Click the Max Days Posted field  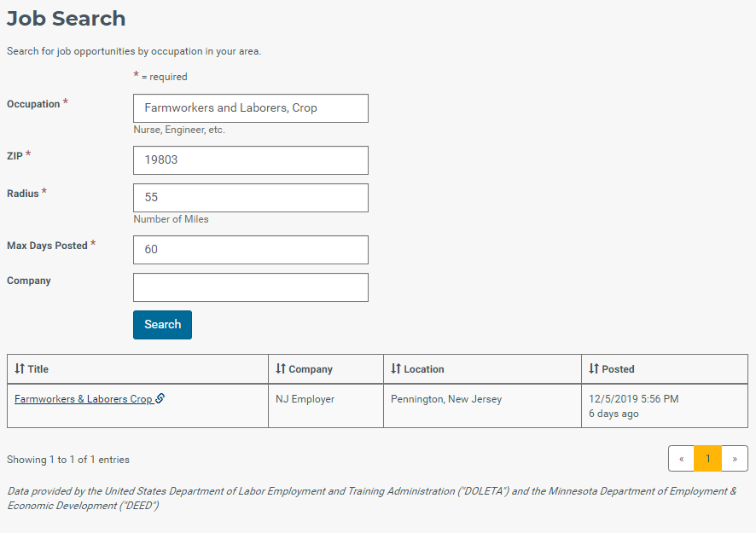pyautogui.click(x=251, y=250)
